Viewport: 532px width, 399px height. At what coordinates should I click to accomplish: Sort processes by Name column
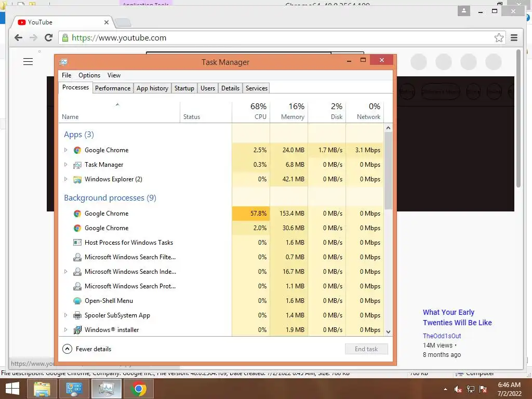119,111
